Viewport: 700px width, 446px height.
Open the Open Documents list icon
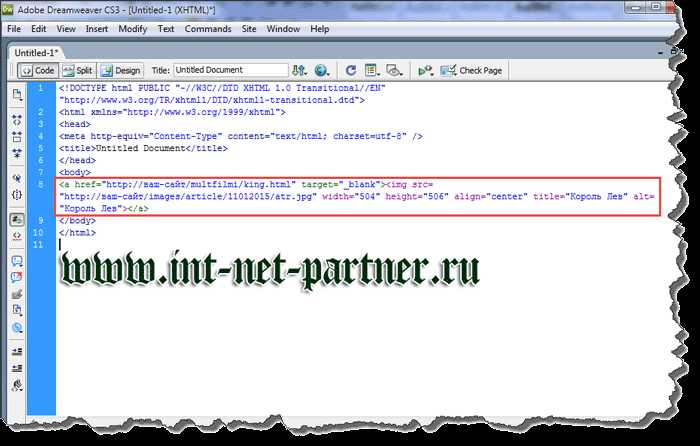pyautogui.click(x=17, y=95)
